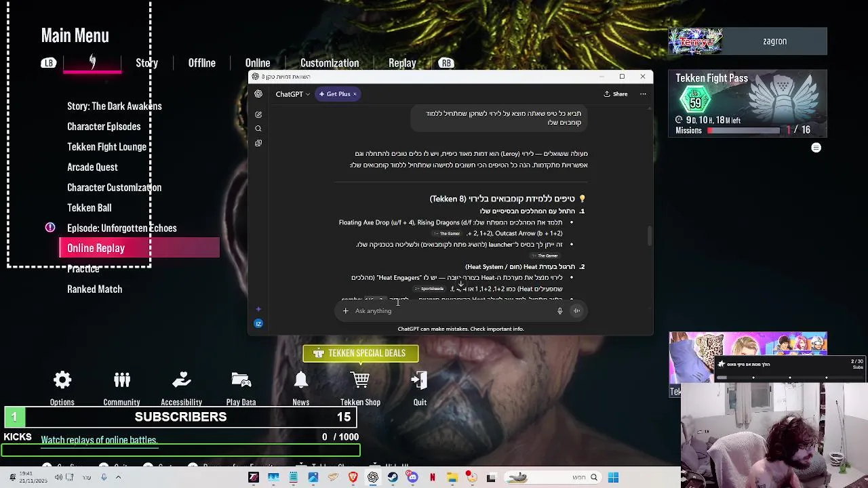Open the library icon in ChatGPT sidebar
The width and height of the screenshot is (868, 488).
(258, 143)
